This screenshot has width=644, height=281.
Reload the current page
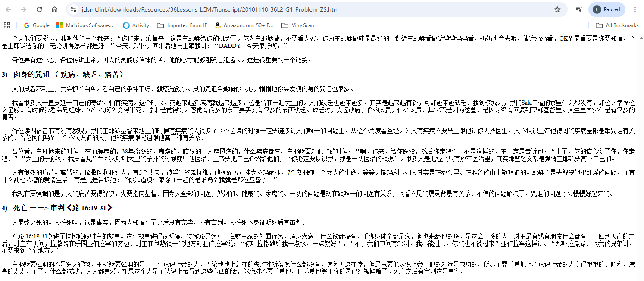coord(39,9)
